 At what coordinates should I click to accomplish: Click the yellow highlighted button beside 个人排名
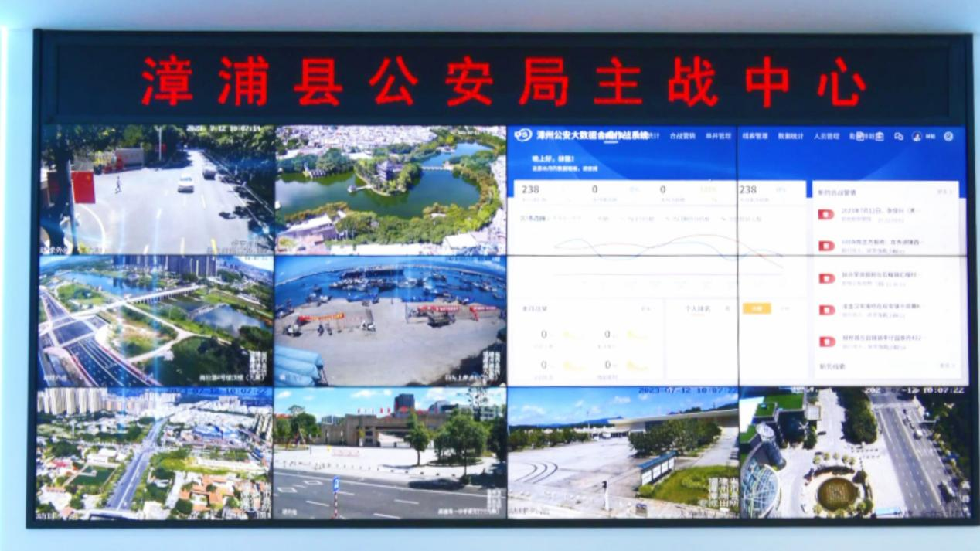pyautogui.click(x=757, y=308)
